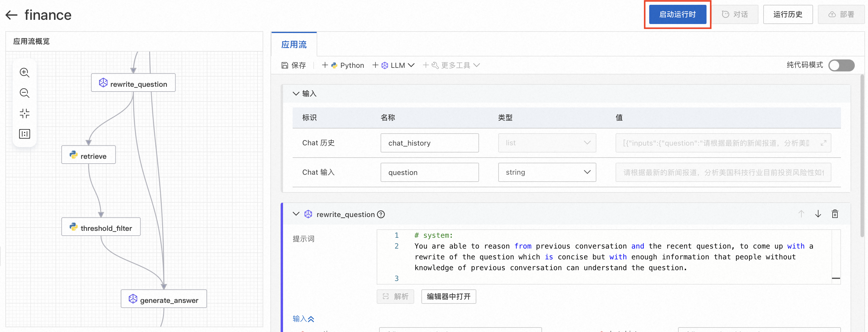Collapse the rewrite_question section chevron
Image resolution: width=868 pixels, height=332 pixels.
coord(296,214)
